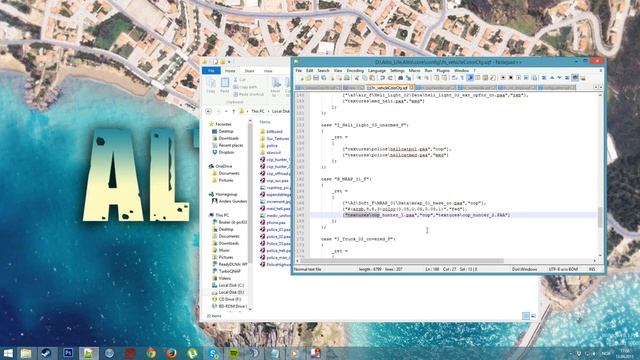Click the Windows Start button
Screen dimensions: 640x360
[x=7, y=353]
